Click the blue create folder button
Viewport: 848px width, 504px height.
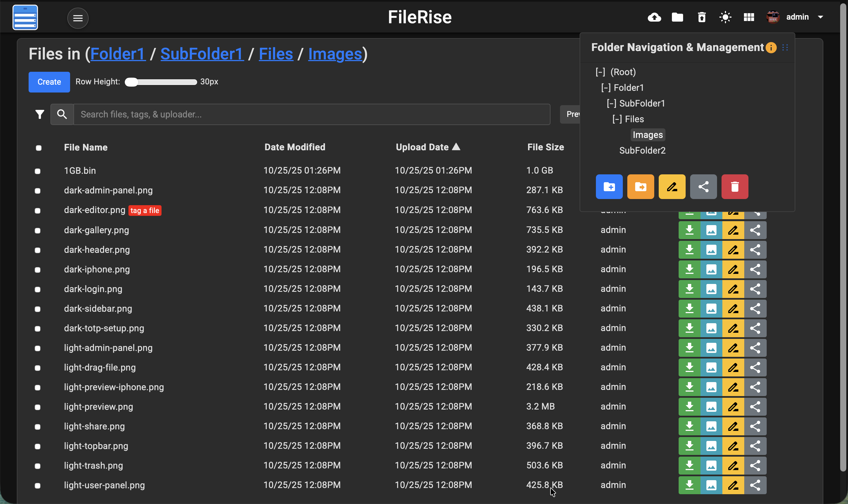point(609,186)
